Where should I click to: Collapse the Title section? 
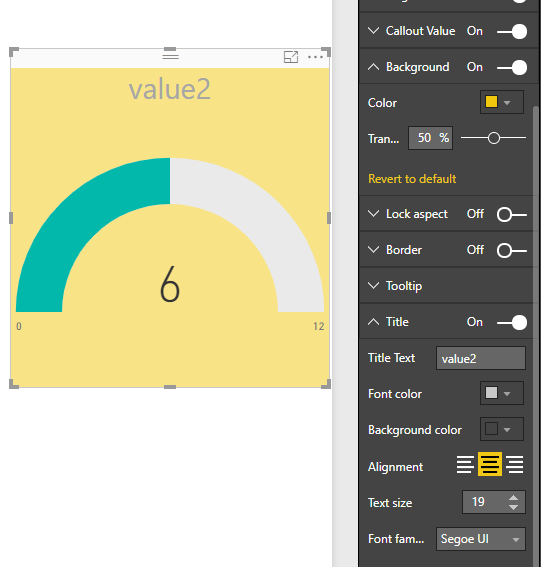[x=373, y=322]
